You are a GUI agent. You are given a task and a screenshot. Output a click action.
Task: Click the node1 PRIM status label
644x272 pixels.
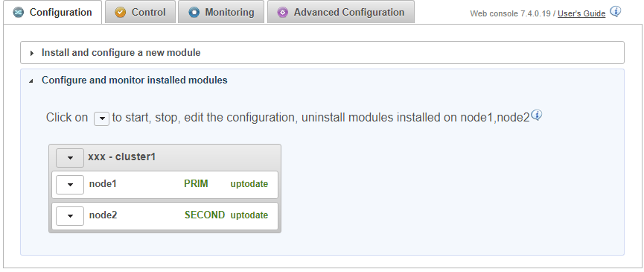(x=196, y=183)
